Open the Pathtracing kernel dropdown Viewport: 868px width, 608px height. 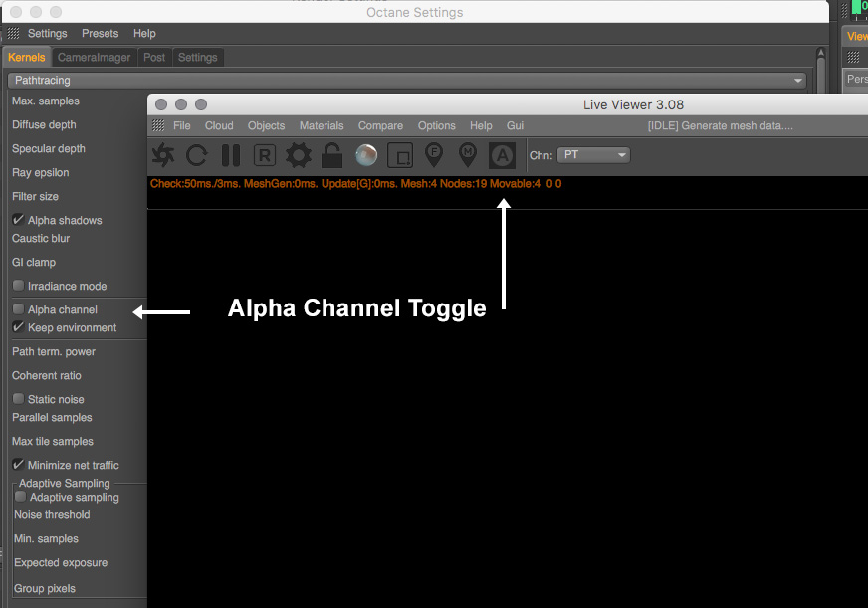click(407, 81)
